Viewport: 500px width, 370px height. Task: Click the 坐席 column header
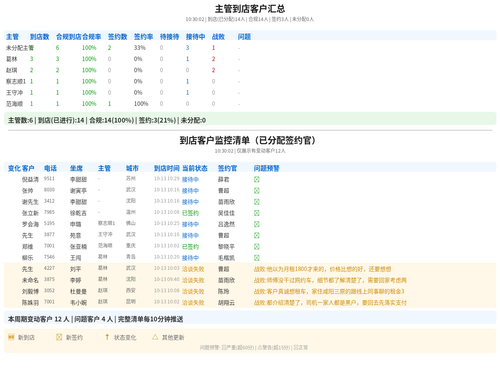click(x=76, y=168)
